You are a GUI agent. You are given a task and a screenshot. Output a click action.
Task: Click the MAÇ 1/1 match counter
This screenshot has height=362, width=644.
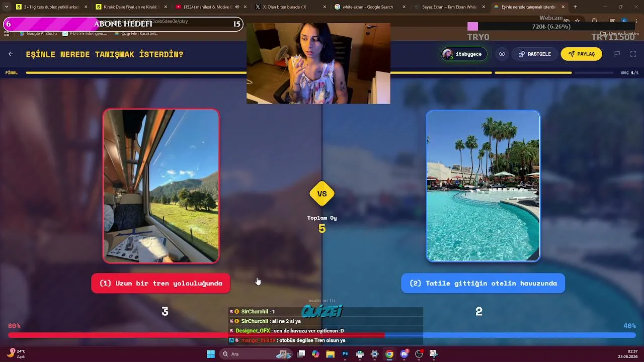(x=630, y=73)
